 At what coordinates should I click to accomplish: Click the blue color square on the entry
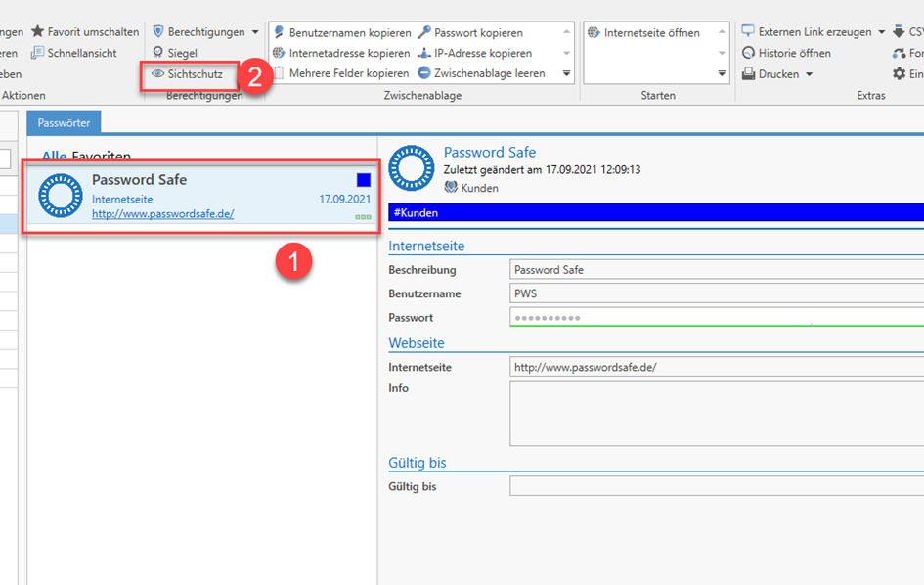coord(364,180)
